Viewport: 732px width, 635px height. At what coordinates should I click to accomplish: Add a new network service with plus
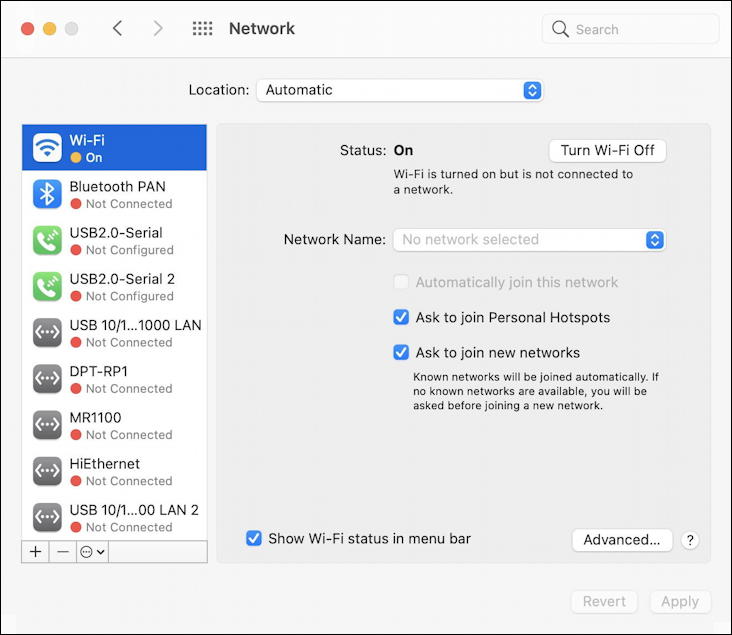(x=35, y=552)
